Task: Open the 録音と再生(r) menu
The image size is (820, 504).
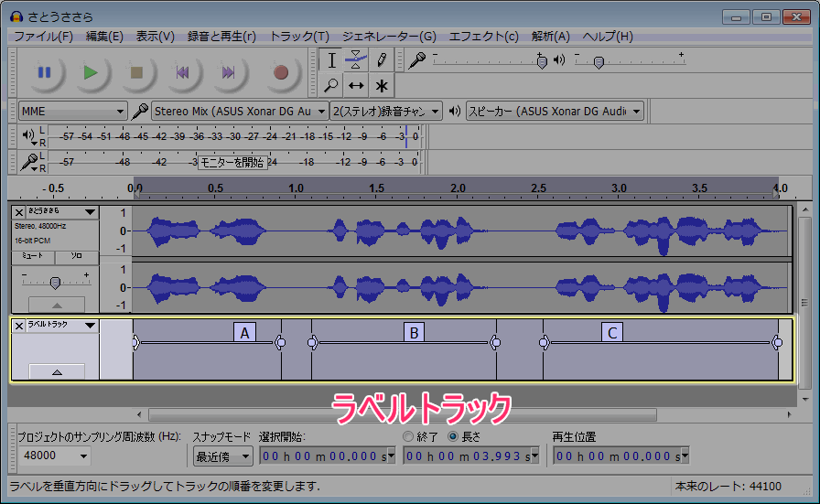Action: tap(221, 36)
